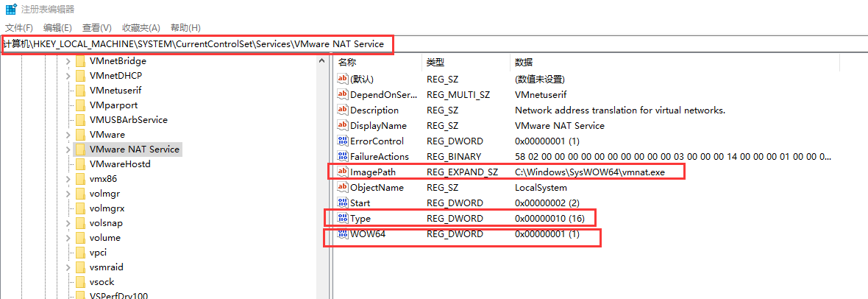Viewport: 868px width, 299px height.
Task: Select the VMwareHostd folder icon
Action: coord(79,164)
